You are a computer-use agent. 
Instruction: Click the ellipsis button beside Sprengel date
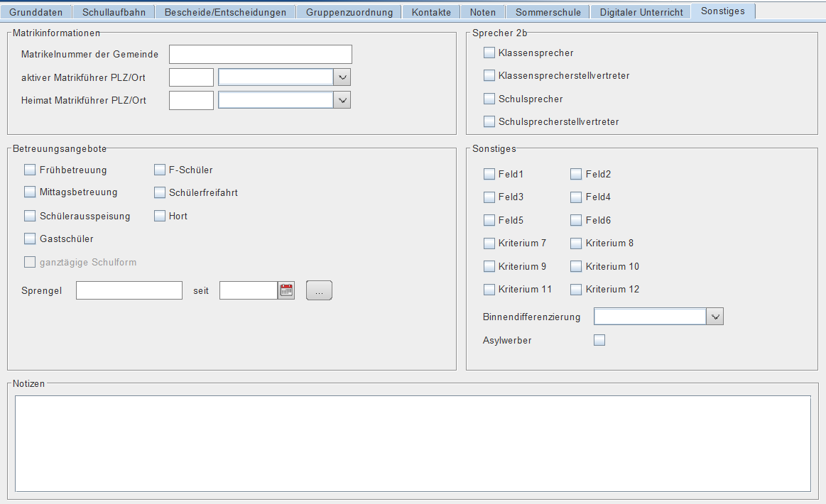(319, 290)
